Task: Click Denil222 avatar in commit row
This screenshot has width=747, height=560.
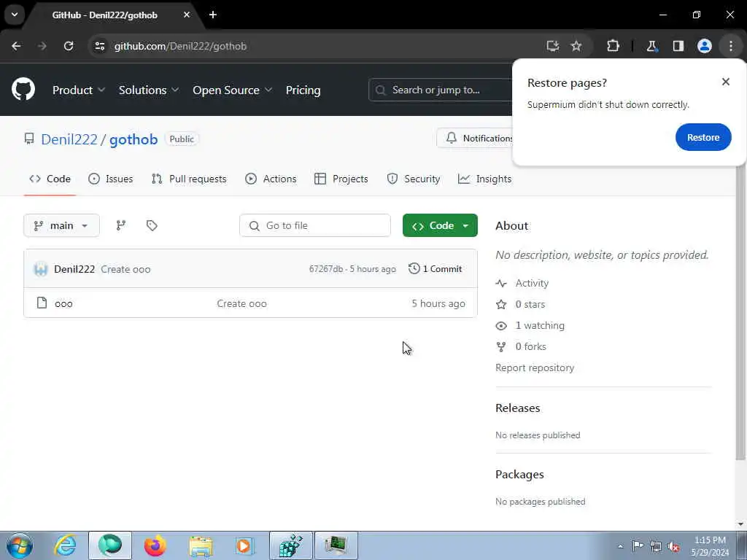Action: [41, 269]
